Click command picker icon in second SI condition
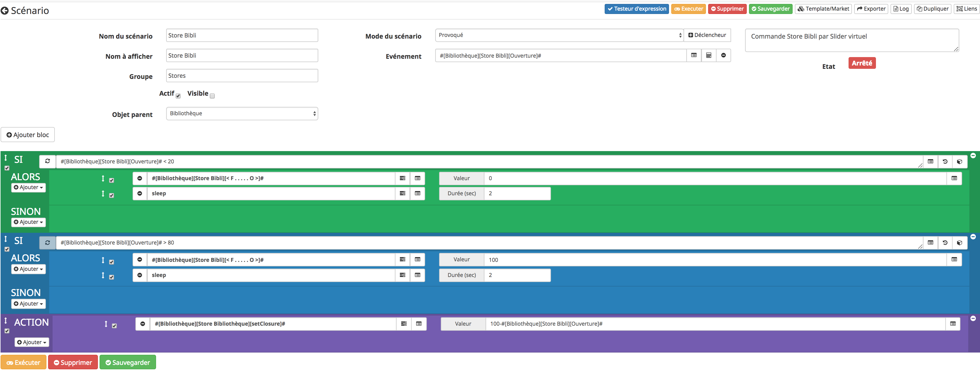This screenshot has height=371, width=980. point(930,243)
